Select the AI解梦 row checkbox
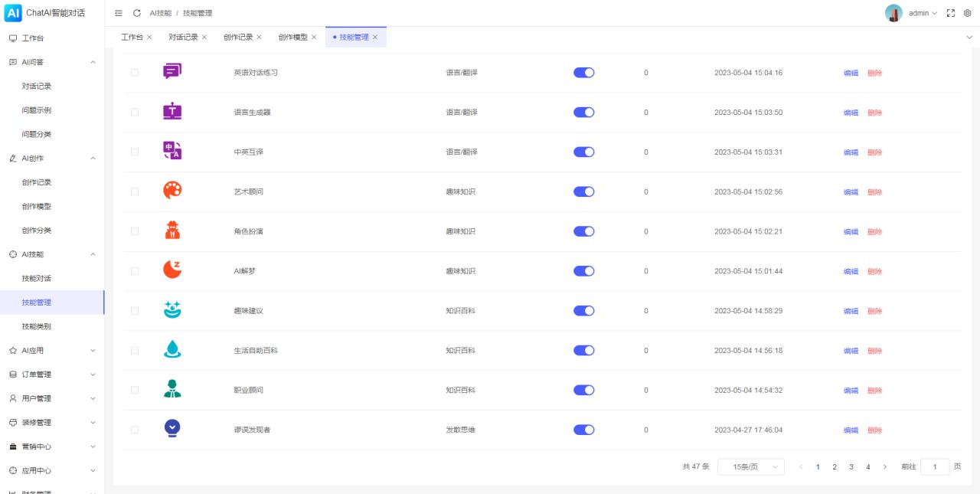 point(135,271)
